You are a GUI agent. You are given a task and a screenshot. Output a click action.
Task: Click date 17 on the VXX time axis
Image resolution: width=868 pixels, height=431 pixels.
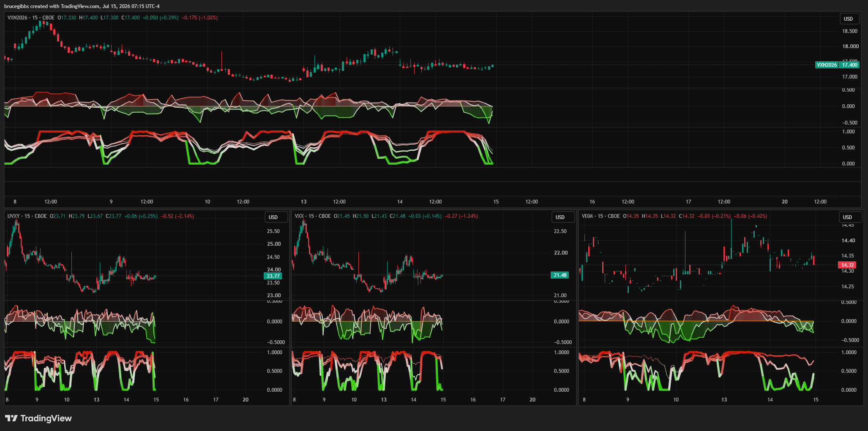coord(502,400)
